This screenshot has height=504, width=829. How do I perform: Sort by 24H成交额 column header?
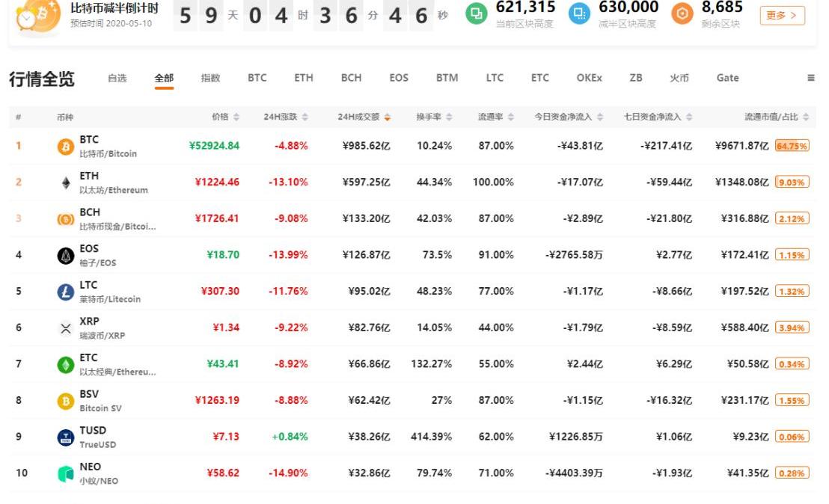(x=364, y=117)
